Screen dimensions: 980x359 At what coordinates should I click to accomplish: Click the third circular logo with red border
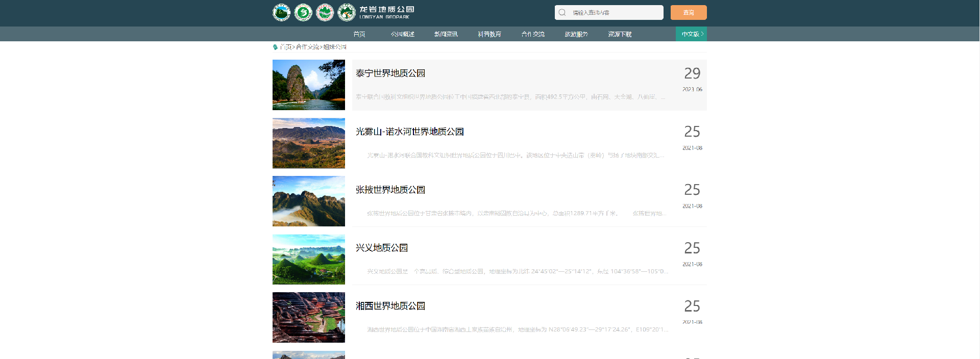pos(325,12)
